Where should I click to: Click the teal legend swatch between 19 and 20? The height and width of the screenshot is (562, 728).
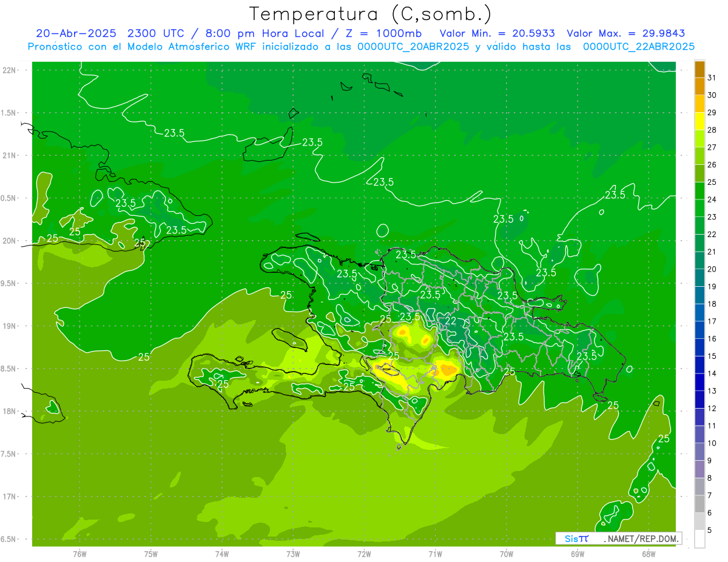pyautogui.click(x=700, y=278)
